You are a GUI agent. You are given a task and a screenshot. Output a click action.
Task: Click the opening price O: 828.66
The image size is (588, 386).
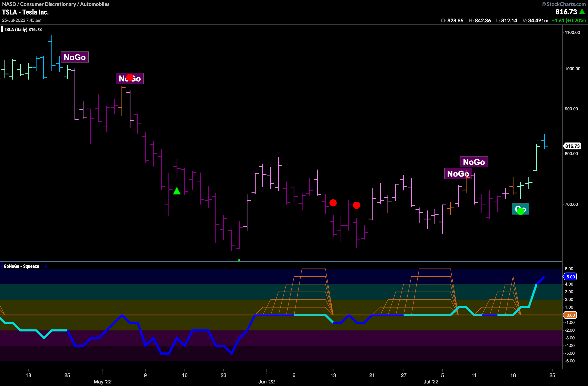tap(452, 20)
